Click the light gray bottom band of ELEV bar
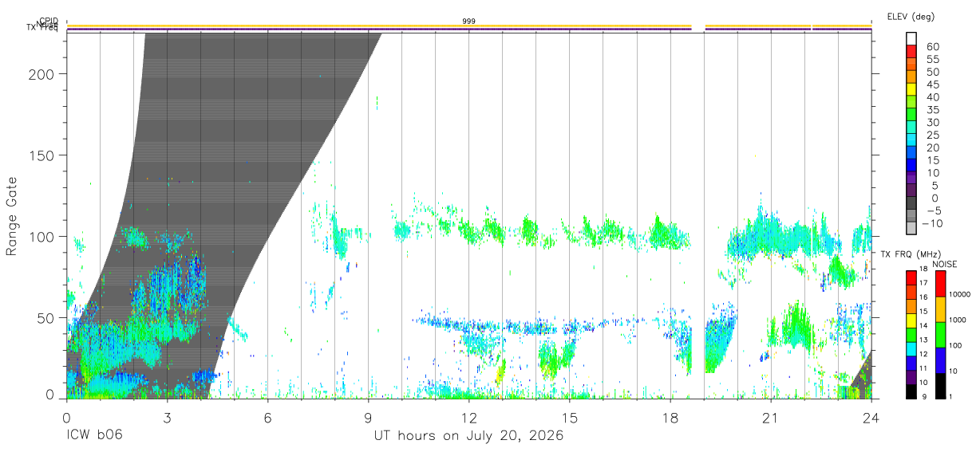Image resolution: width=980 pixels, height=452 pixels. coord(911,229)
